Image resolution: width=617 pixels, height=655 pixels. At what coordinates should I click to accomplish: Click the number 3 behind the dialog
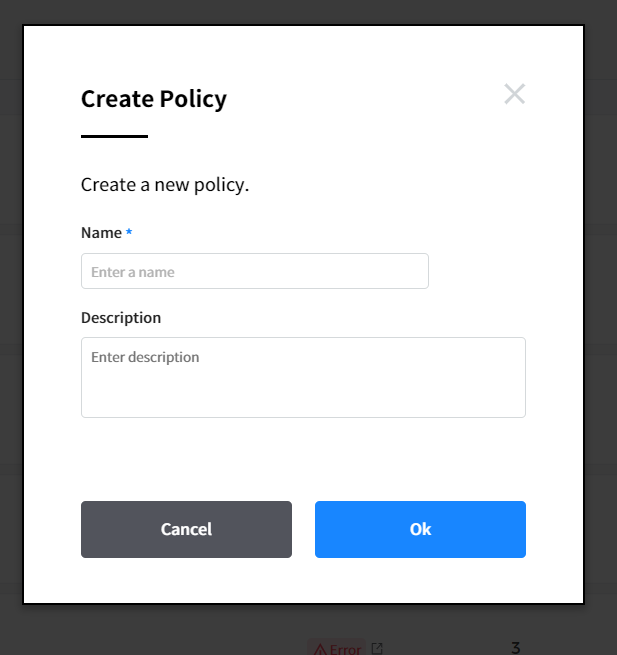click(x=515, y=648)
